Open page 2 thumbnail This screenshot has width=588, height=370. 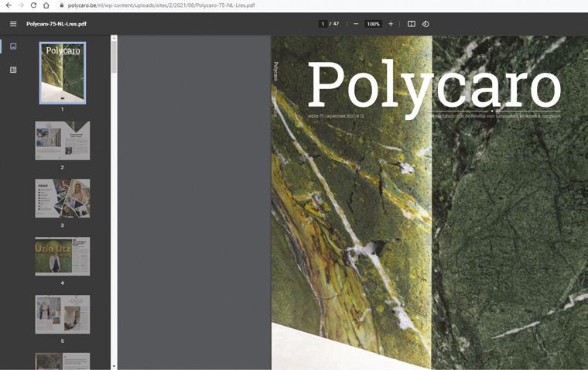(x=63, y=141)
